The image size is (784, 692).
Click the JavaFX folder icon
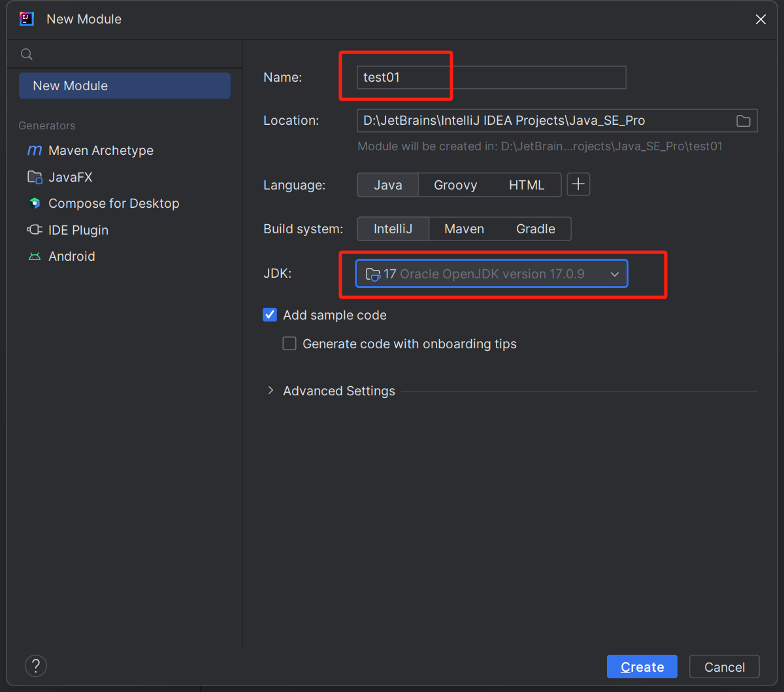click(34, 177)
